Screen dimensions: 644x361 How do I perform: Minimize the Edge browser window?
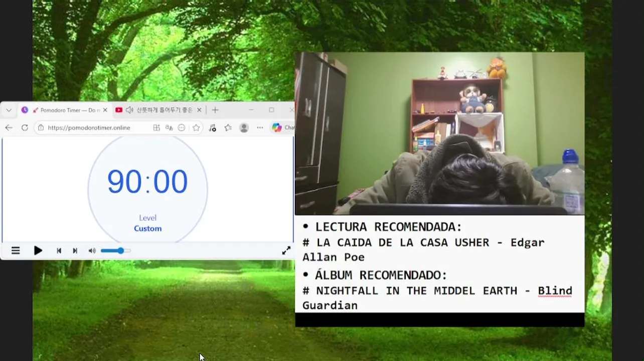[x=251, y=110]
